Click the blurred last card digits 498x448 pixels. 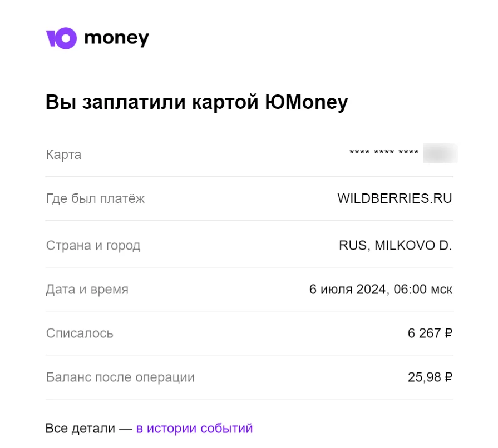tap(440, 153)
